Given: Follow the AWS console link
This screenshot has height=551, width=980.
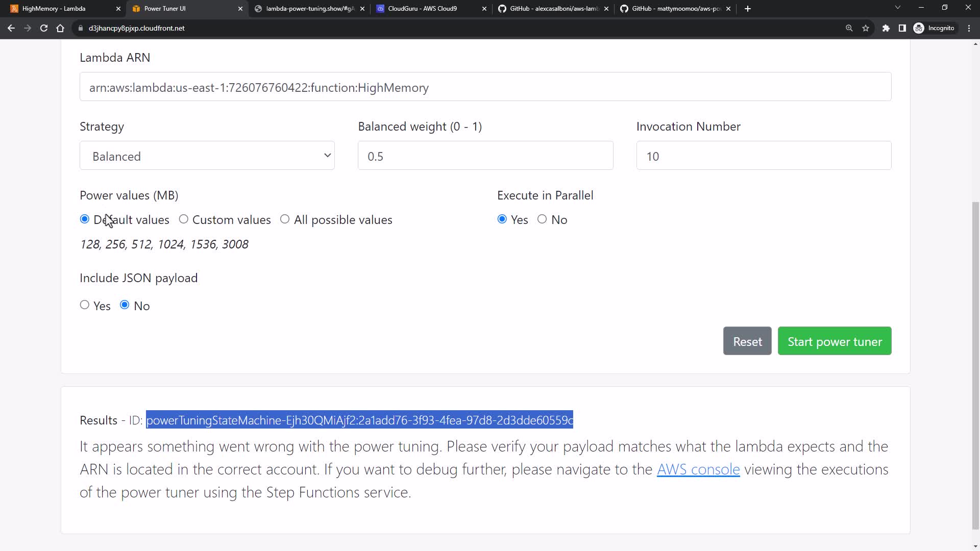Looking at the screenshot, I should (698, 469).
